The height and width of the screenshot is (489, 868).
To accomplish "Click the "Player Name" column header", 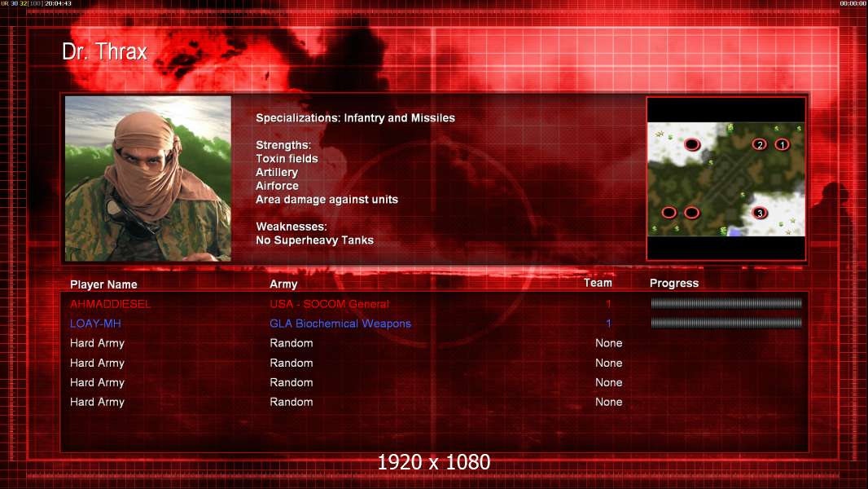I will point(103,284).
